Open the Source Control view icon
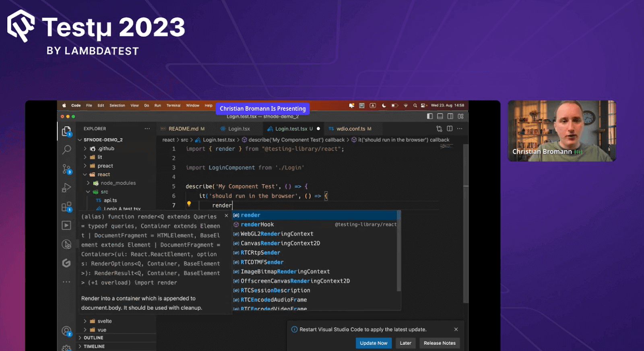 click(x=66, y=168)
